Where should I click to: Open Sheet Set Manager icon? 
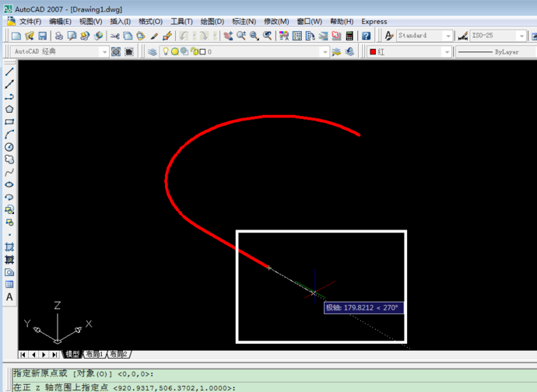pos(323,36)
